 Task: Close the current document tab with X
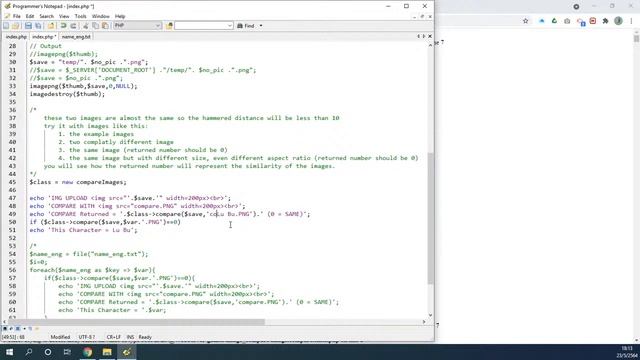click(x=430, y=36)
